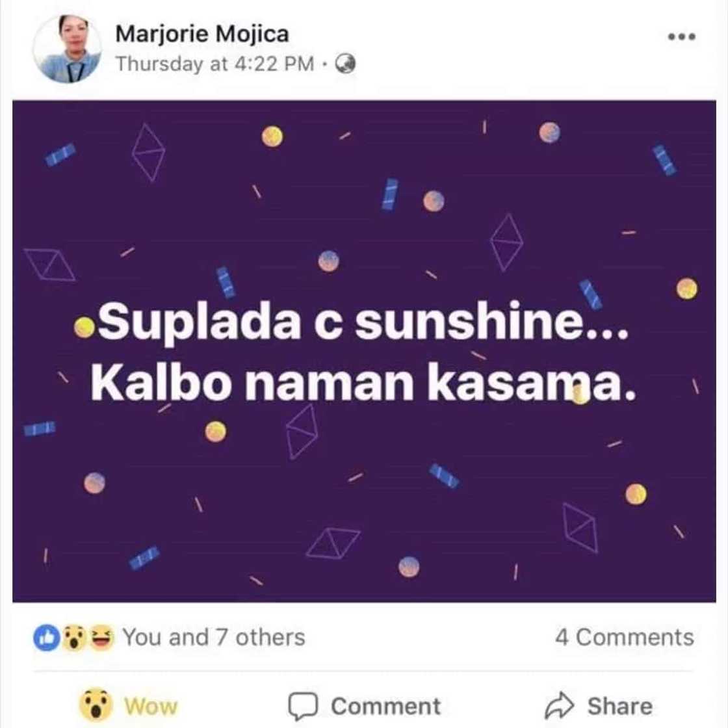This screenshot has width=728, height=728.
Task: Click the blue thumbs-up reaction icon
Action: (45, 638)
